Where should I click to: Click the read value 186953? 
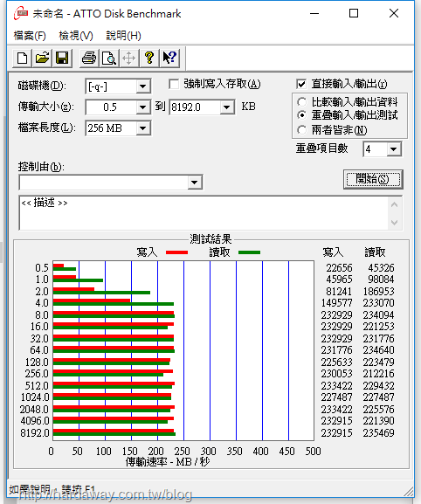click(x=378, y=292)
